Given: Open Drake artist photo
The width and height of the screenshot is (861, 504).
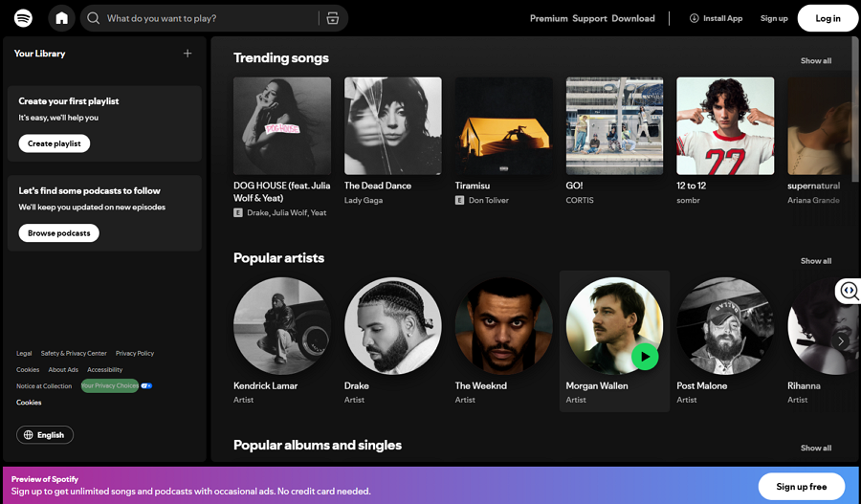Looking at the screenshot, I should click(392, 325).
